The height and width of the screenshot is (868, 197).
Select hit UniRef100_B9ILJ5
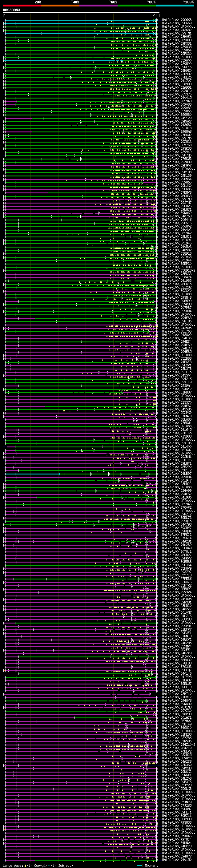pos(177,372)
